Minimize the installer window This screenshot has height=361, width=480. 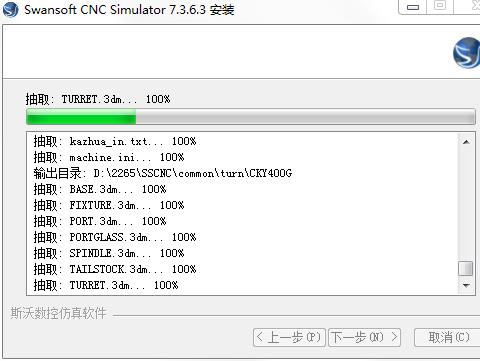tap(412, 7)
